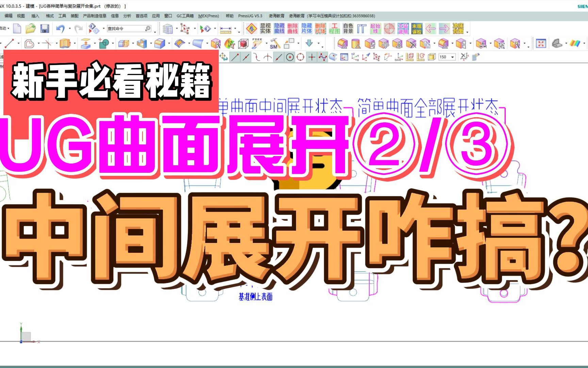Open the 首选项 menu
Image resolution: width=588 pixels, height=368 pixels.
tap(142, 16)
